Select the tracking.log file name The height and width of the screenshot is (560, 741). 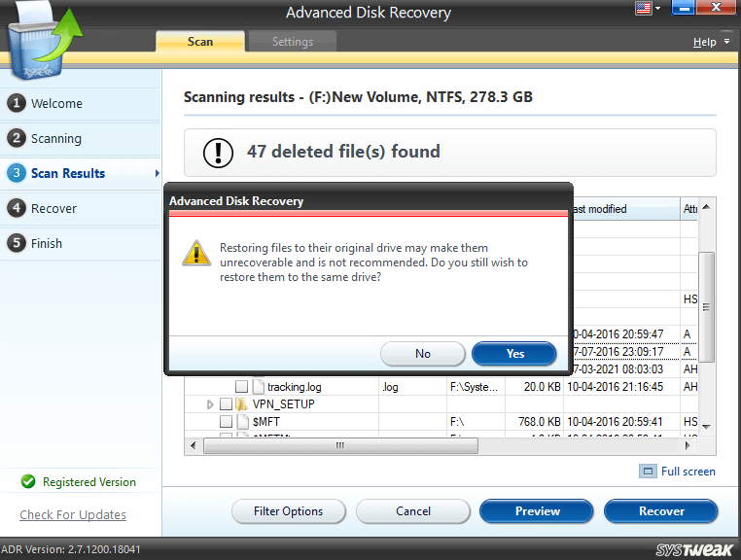pyautogui.click(x=295, y=387)
